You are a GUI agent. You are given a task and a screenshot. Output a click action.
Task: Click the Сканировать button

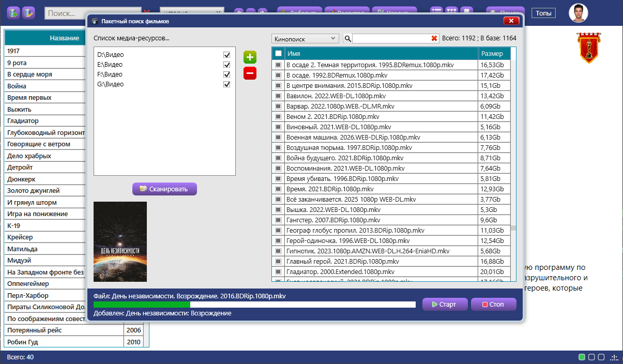pyautogui.click(x=164, y=189)
